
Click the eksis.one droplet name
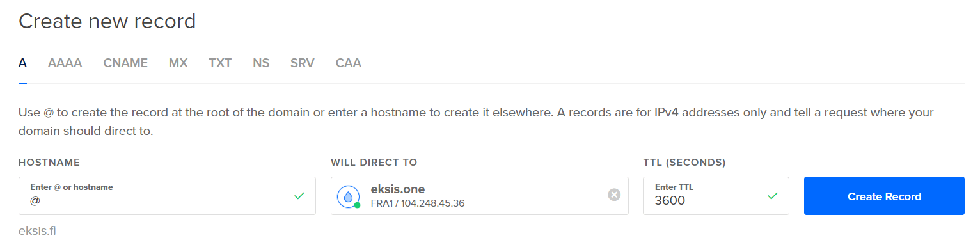point(398,189)
